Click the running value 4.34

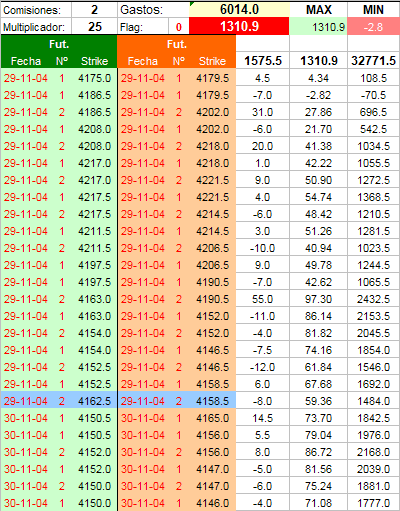tap(318, 78)
